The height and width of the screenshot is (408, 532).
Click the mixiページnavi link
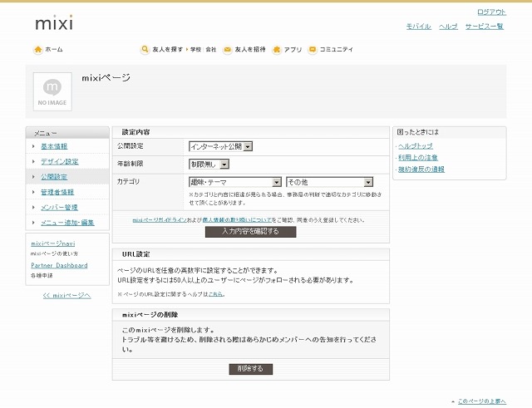pyautogui.click(x=53, y=243)
